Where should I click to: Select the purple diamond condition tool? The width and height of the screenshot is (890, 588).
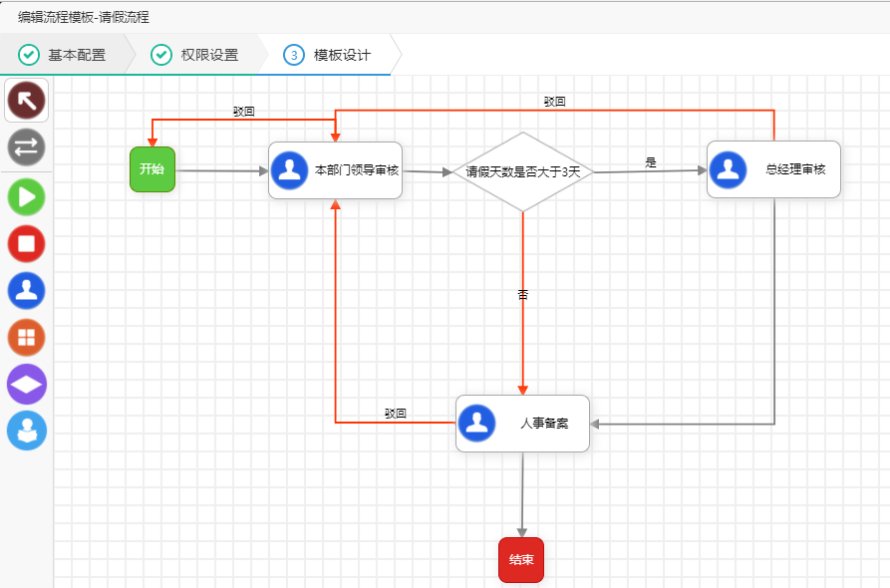26,384
